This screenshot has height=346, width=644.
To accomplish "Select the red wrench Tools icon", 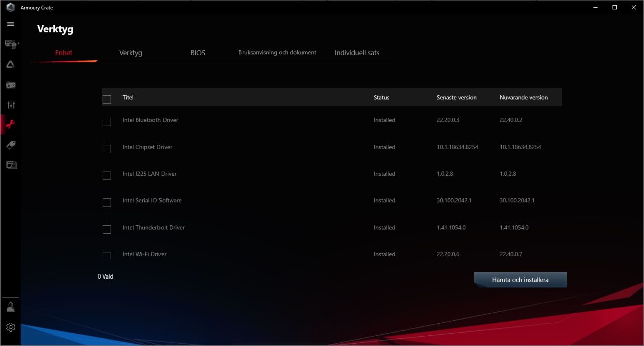I will click(10, 124).
